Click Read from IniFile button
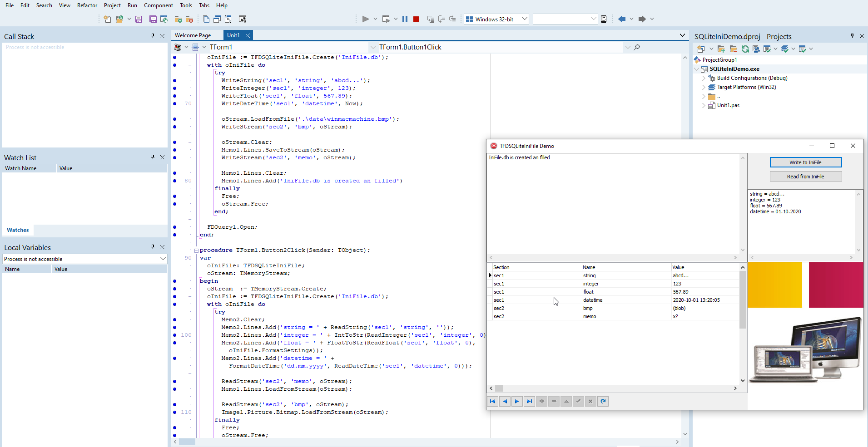868x447 pixels. pyautogui.click(x=806, y=177)
